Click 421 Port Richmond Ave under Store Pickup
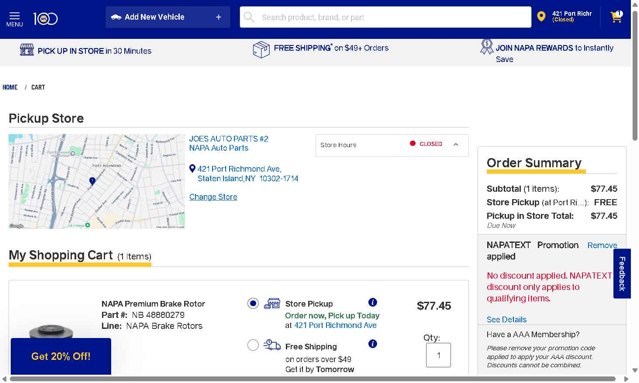The height and width of the screenshot is (383, 639). [x=335, y=325]
